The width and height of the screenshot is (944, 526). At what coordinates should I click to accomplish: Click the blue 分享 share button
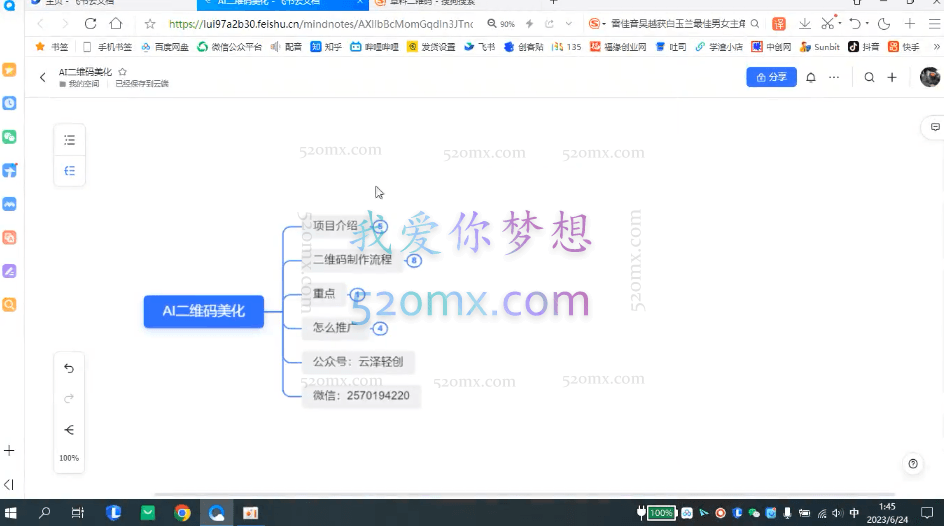point(771,77)
